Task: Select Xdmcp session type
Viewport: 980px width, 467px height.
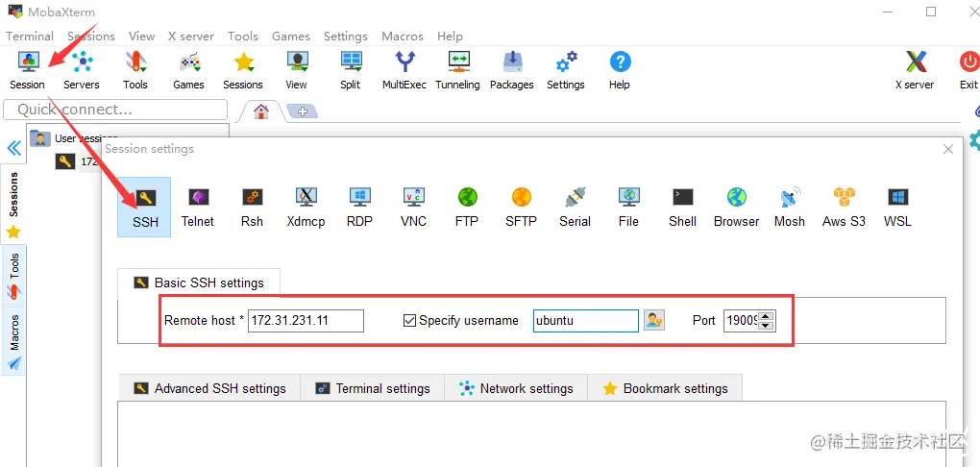Action: [x=306, y=208]
